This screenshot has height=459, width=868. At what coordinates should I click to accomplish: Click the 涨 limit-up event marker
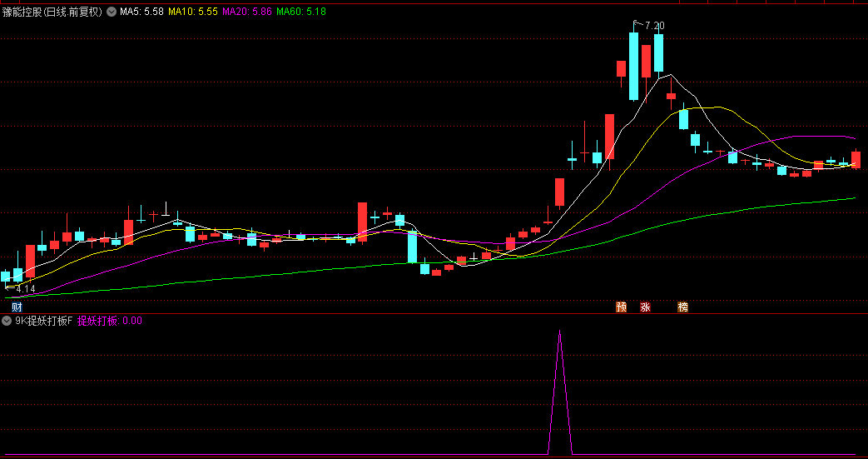point(646,307)
